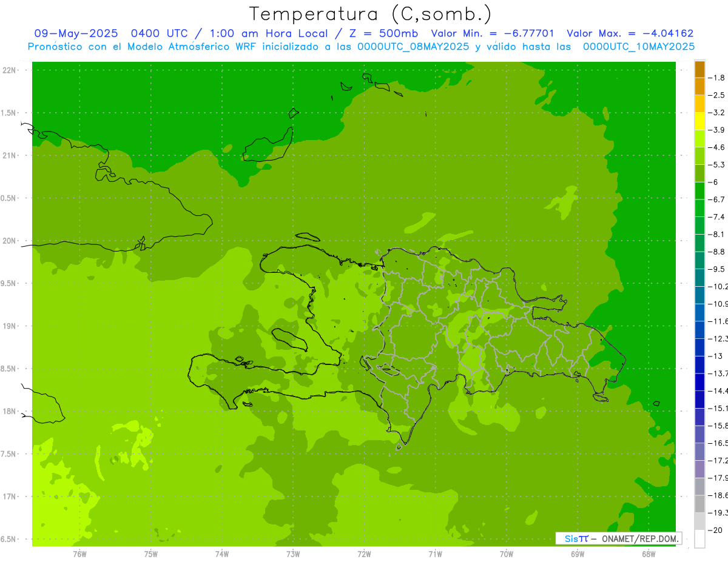Click the '-5.3' colorbar label
This screenshot has width=728, height=562.
[718, 165]
